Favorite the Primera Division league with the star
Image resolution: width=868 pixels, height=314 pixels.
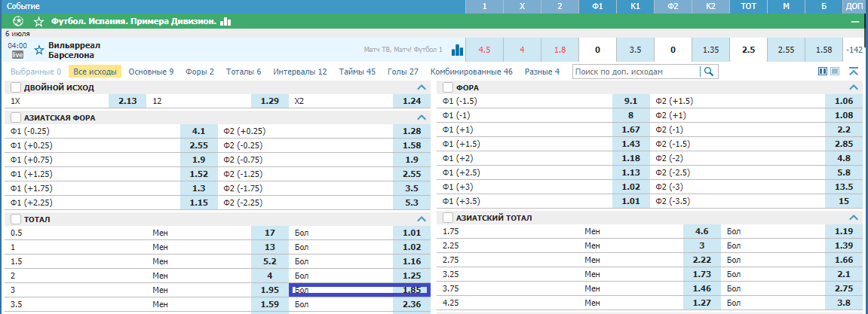point(38,22)
